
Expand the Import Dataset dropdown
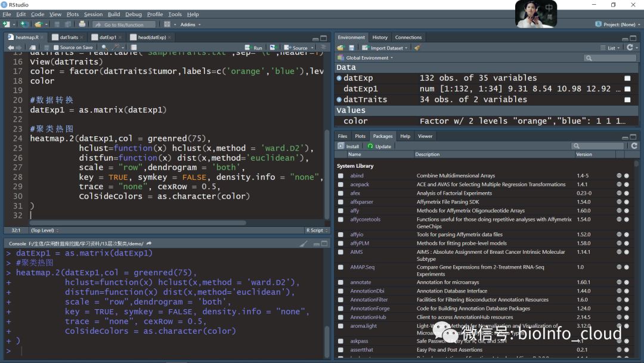385,48
